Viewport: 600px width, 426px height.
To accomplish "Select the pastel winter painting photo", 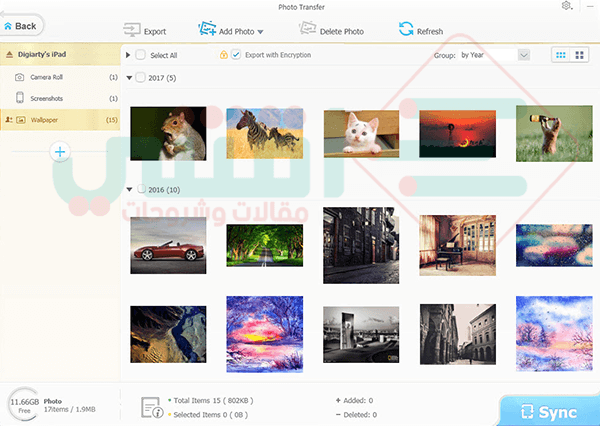I will click(x=554, y=334).
